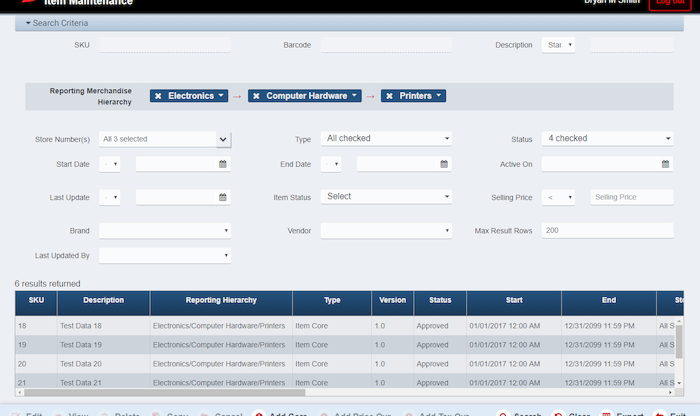Open the Status '4 checked' dropdown
The width and height of the screenshot is (700, 416).
tap(608, 138)
